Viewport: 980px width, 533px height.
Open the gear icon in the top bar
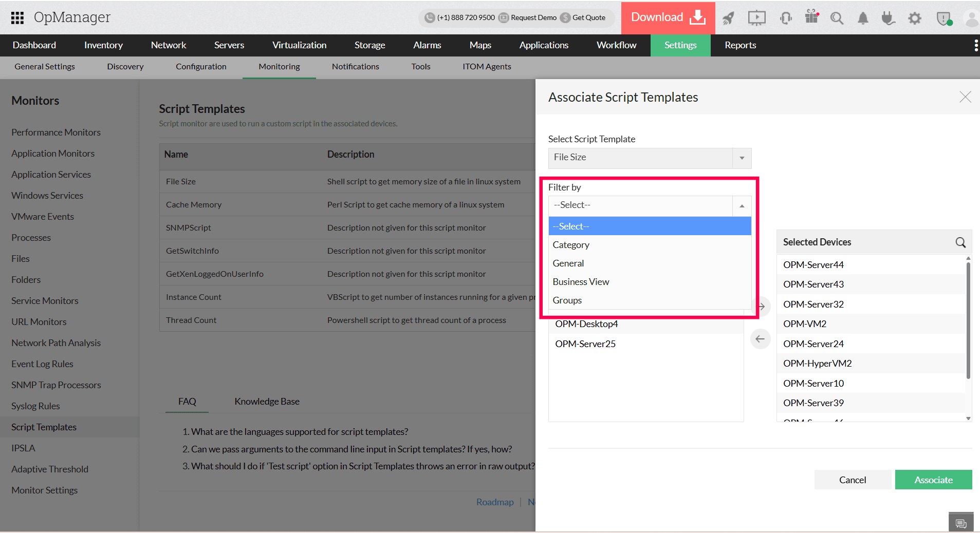coord(915,18)
